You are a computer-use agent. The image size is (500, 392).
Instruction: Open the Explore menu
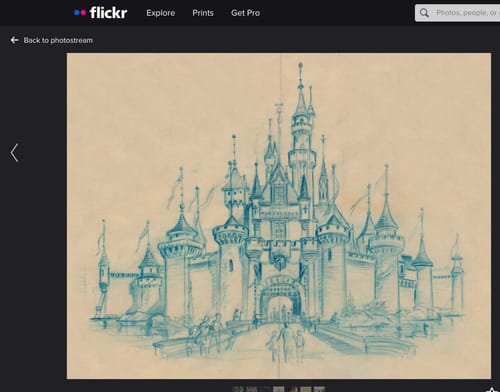pyautogui.click(x=161, y=13)
